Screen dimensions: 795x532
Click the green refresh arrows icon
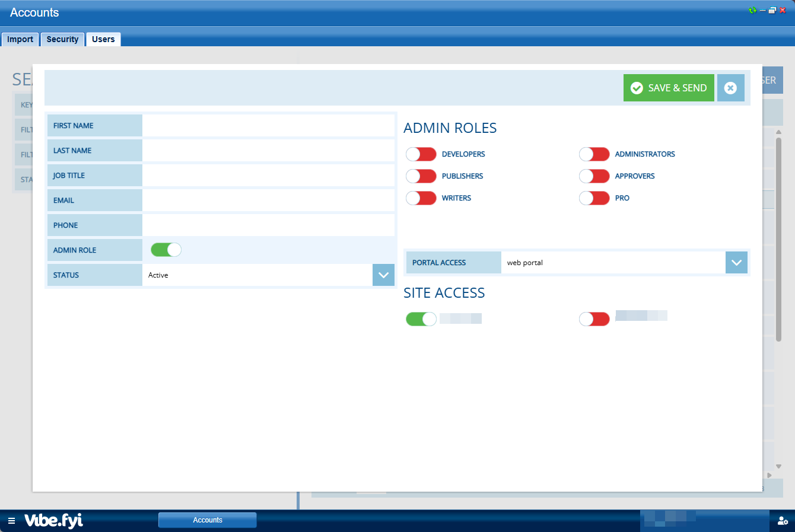click(x=752, y=11)
